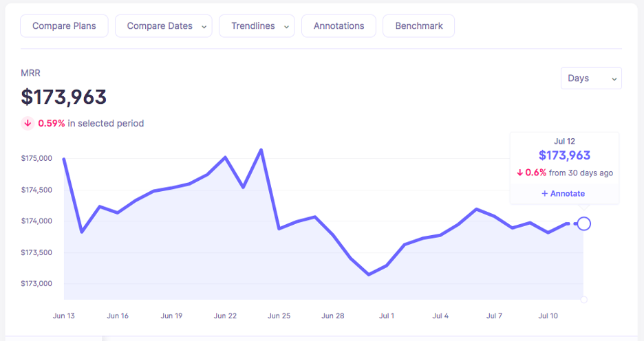Click the Jul 10 x-axis label

pyautogui.click(x=548, y=316)
